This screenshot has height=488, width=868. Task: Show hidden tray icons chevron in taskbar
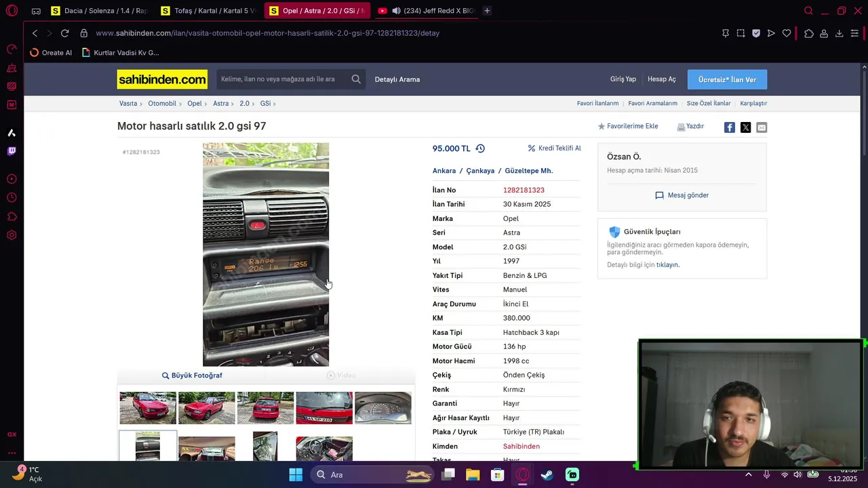748,475
